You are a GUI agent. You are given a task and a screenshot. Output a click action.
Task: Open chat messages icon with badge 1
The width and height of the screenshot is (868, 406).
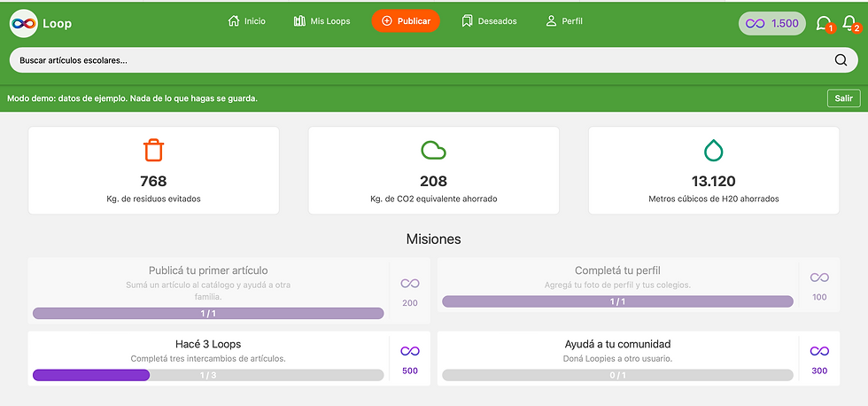[x=824, y=23]
